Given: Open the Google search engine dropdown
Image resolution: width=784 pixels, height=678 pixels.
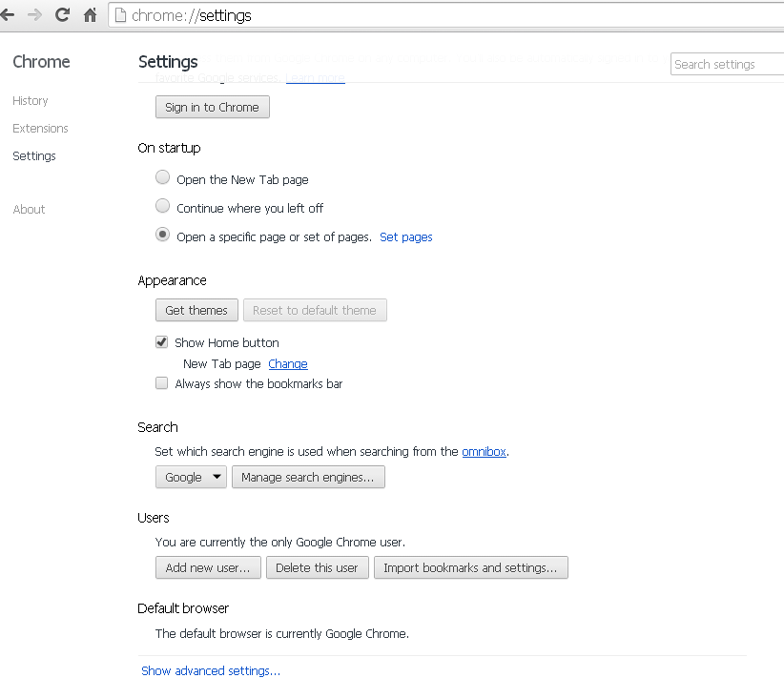Looking at the screenshot, I should point(191,477).
